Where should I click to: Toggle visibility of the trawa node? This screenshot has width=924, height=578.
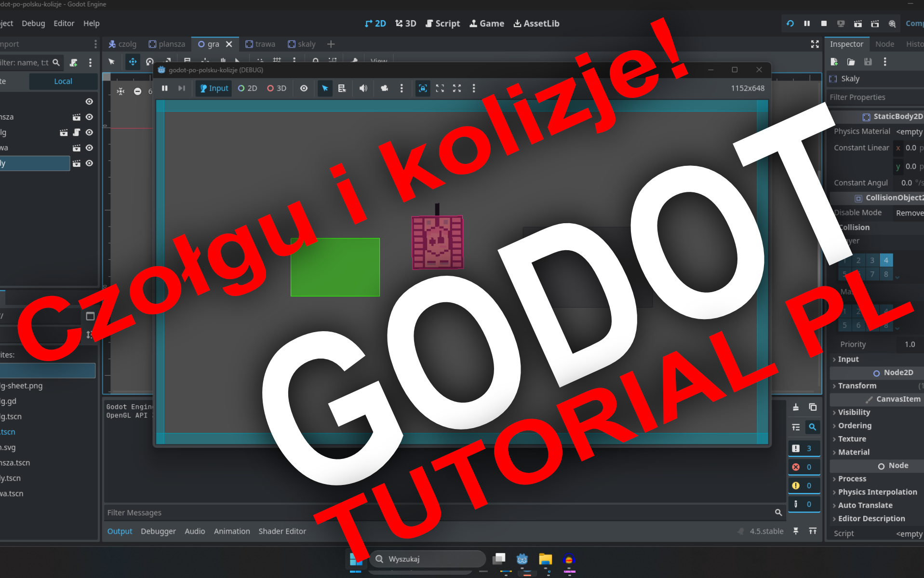point(89,148)
